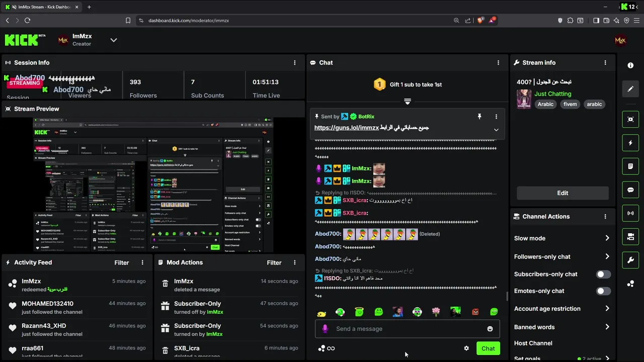The width and height of the screenshot is (644, 362).
Task: Insert the green halo angel emote
Action: 359,312
